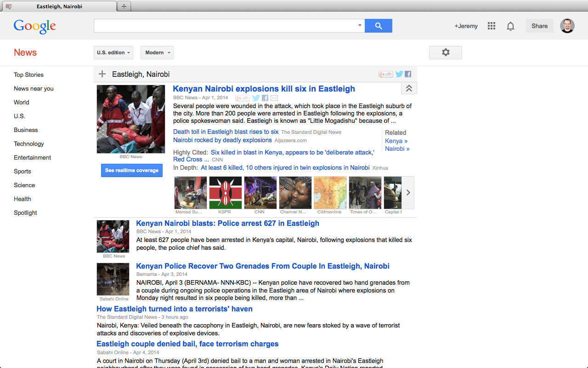Open the Spotlight section
588x368 pixels.
(x=25, y=213)
